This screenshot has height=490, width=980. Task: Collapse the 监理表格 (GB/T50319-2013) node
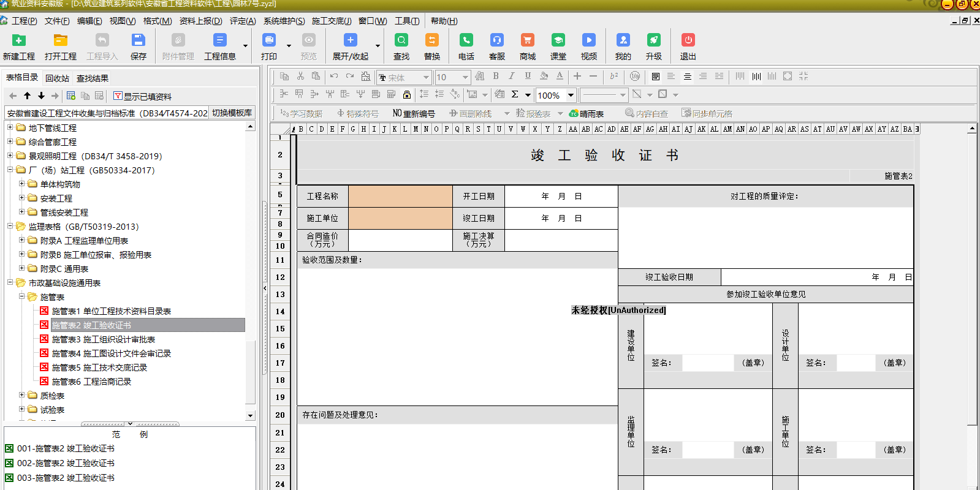click(10, 226)
